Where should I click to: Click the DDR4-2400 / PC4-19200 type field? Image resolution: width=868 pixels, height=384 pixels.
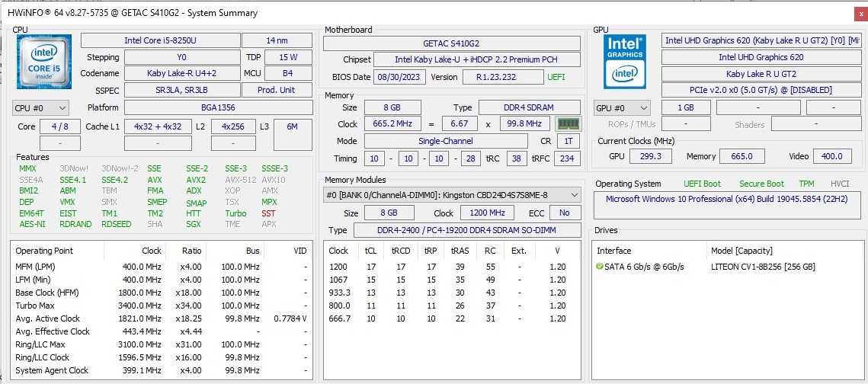[x=467, y=230]
